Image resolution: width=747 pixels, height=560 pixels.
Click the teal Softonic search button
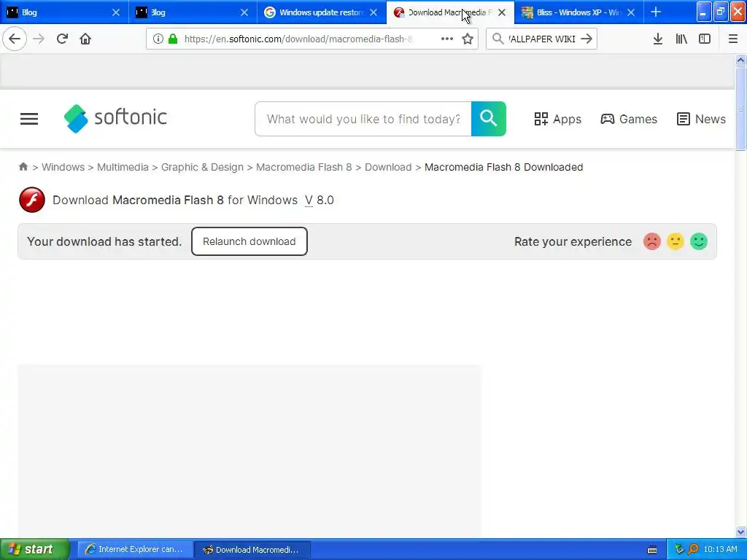(x=489, y=119)
